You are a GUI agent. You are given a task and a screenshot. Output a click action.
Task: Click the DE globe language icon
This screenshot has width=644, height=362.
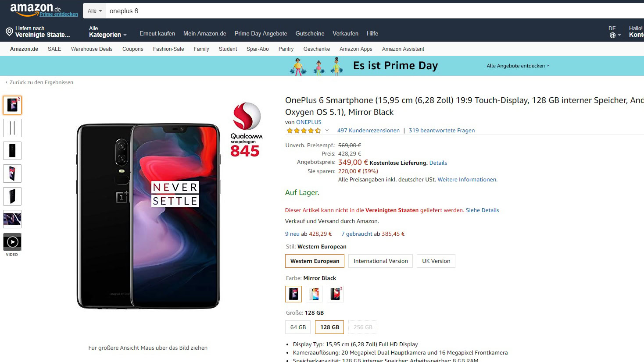[612, 35]
